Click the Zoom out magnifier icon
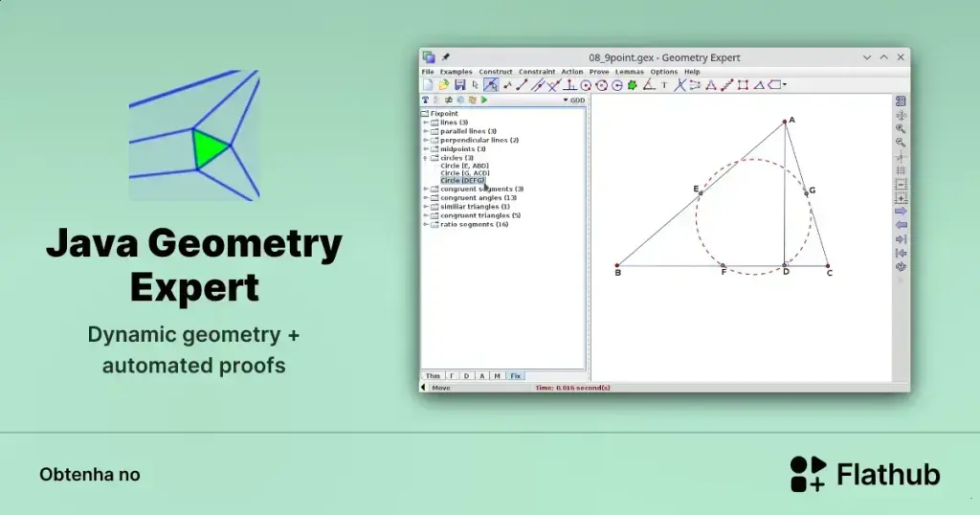This screenshot has width=980, height=515. pos(901,143)
